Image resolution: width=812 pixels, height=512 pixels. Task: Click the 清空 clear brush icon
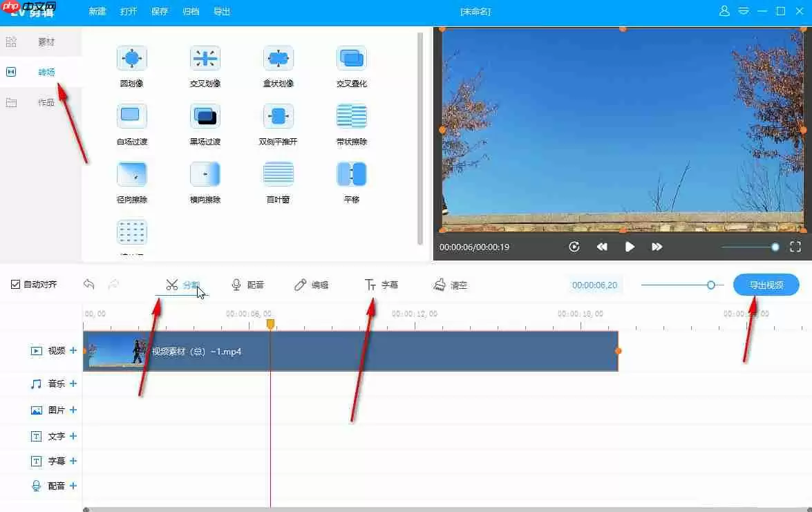440,285
